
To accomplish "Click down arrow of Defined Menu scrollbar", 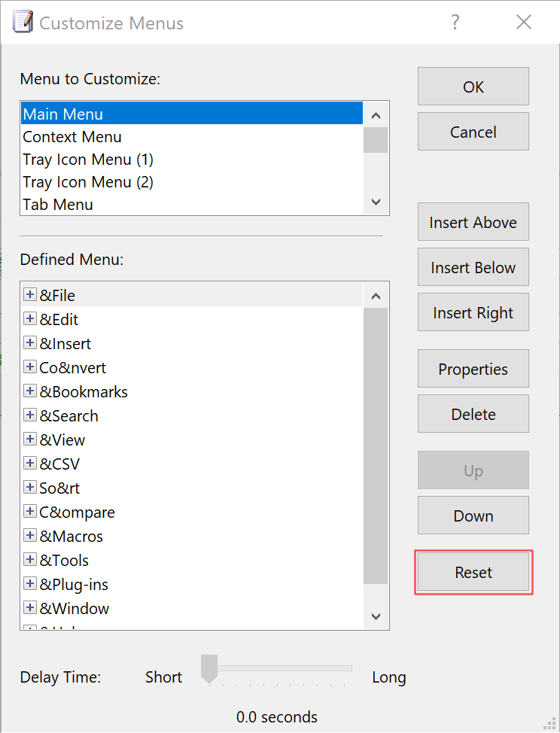I will 376,616.
